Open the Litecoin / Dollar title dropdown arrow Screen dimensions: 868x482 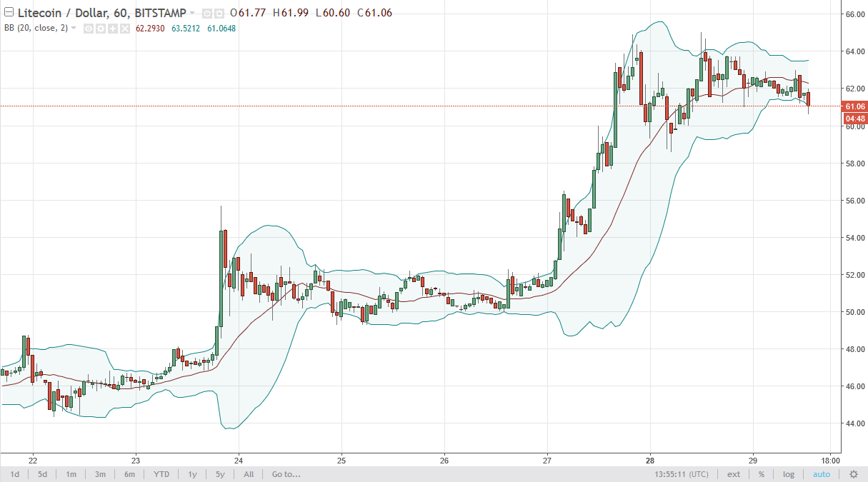(x=192, y=13)
